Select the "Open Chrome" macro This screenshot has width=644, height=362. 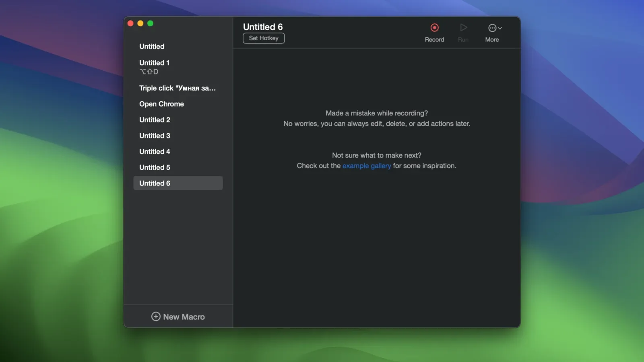[x=161, y=104]
